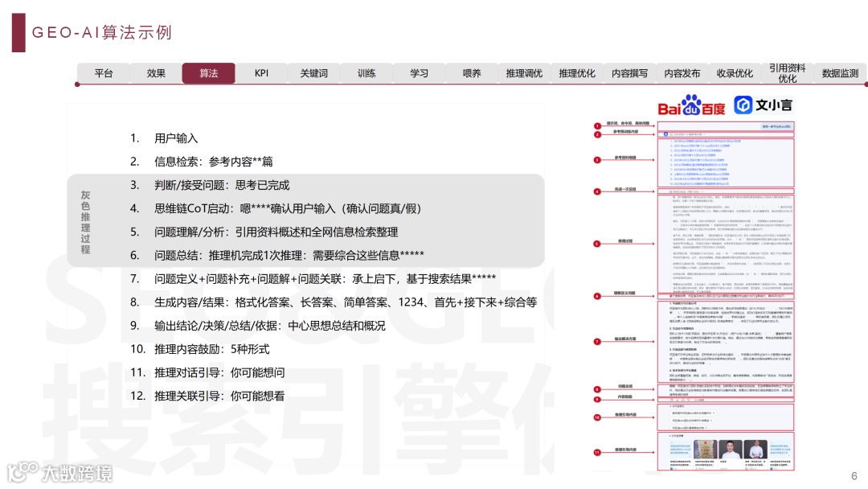The width and height of the screenshot is (868, 489).
Task: Select list item '用户输入'
Action: click(176, 138)
